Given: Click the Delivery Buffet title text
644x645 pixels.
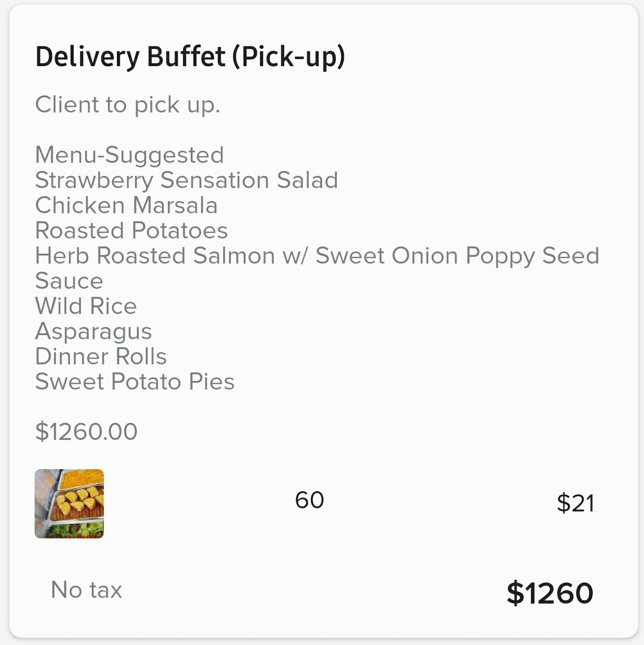Looking at the screenshot, I should 130,57.
